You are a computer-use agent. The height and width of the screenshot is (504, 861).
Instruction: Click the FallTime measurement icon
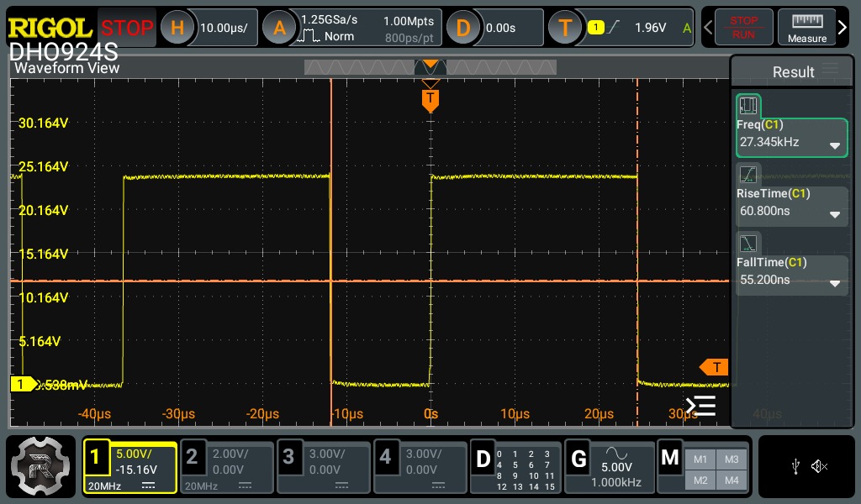click(748, 244)
